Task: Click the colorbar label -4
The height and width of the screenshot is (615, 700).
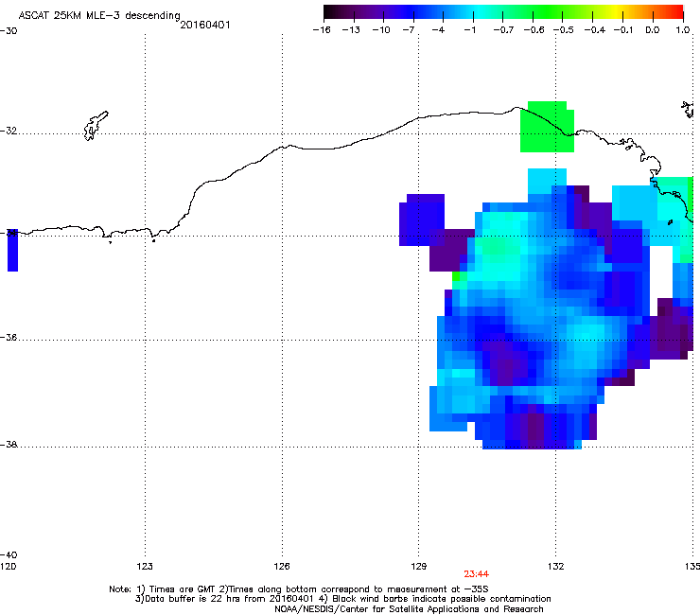Action: [x=438, y=30]
